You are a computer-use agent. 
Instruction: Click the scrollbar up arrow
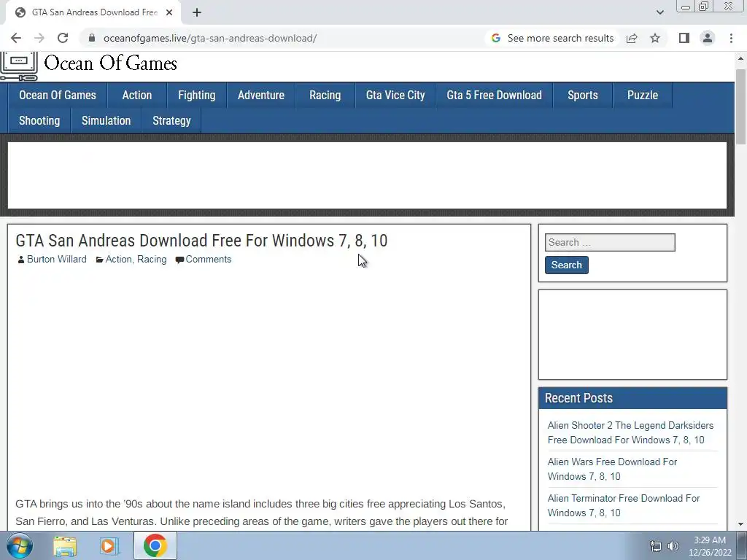(740, 58)
